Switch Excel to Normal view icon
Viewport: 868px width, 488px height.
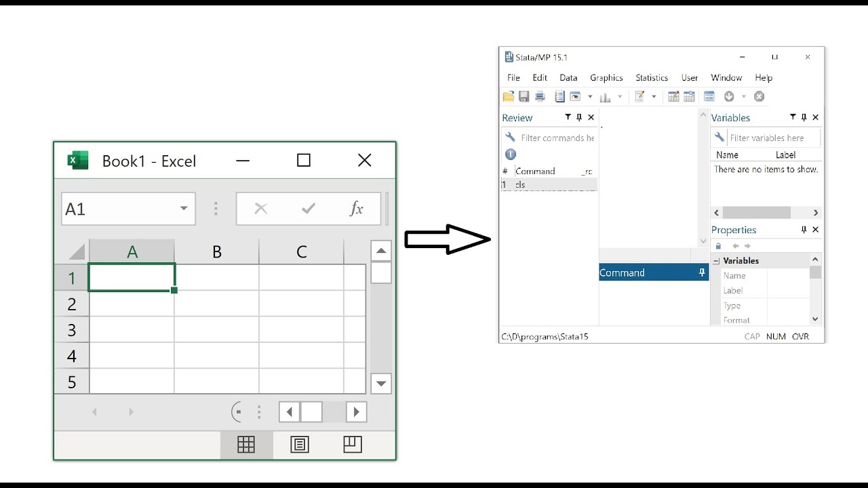click(x=246, y=445)
